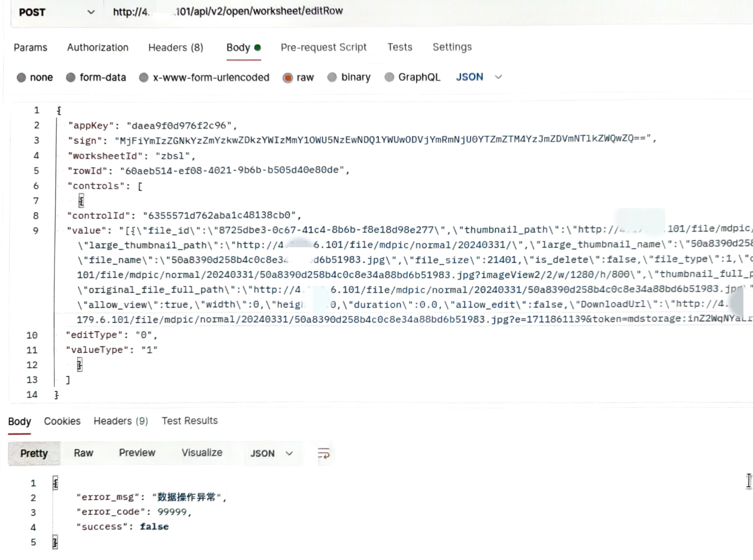Switch response view to Raw
The image size is (753, 560).
84,453
